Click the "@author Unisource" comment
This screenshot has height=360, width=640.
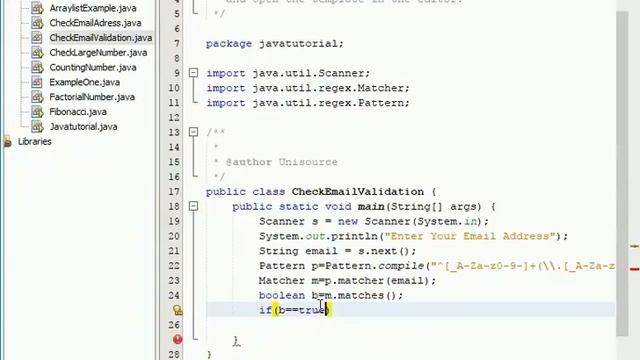coord(282,162)
